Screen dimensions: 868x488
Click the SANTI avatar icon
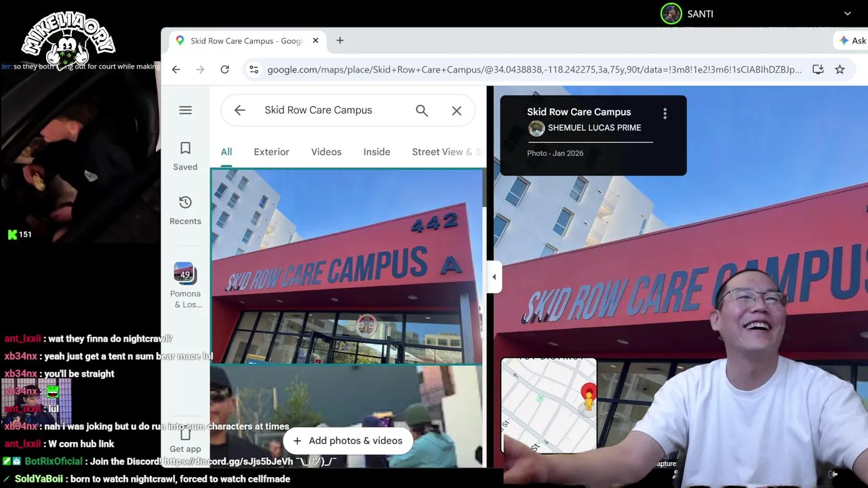pos(671,14)
